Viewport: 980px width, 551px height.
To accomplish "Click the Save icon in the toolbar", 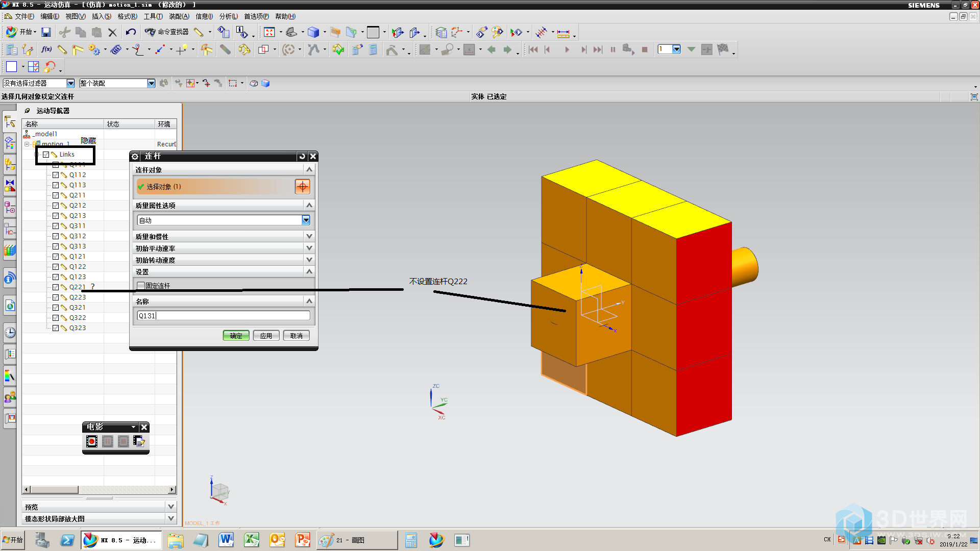I will coord(46,32).
